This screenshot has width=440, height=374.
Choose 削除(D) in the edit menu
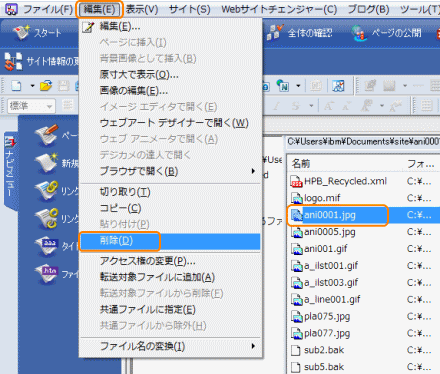point(170,241)
